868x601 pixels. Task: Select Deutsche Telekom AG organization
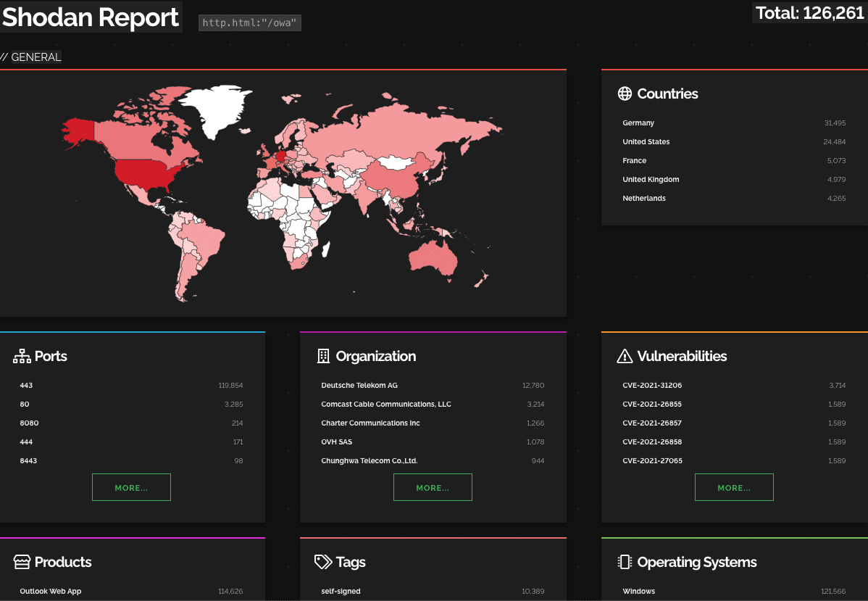click(x=433, y=386)
